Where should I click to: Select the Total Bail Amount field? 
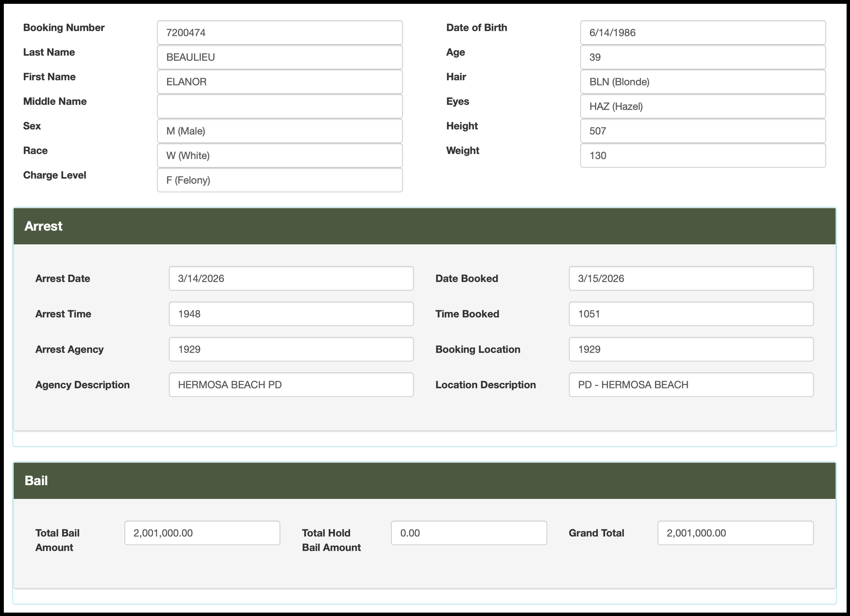coord(202,533)
